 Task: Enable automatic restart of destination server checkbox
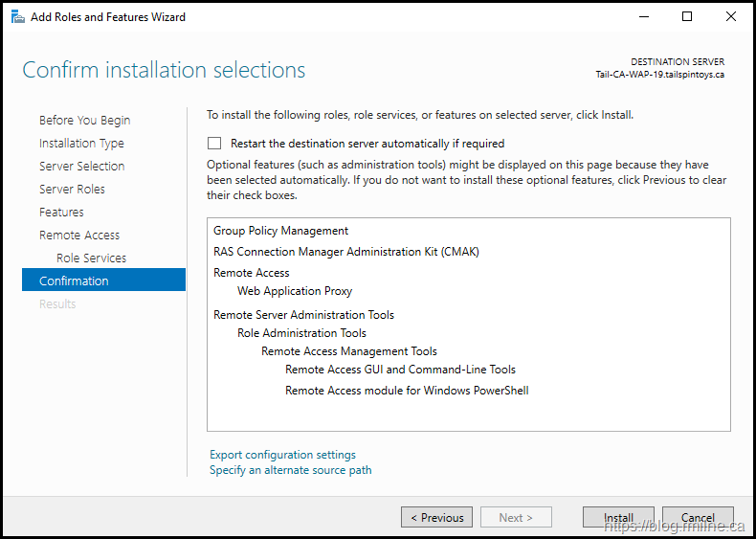tap(214, 144)
